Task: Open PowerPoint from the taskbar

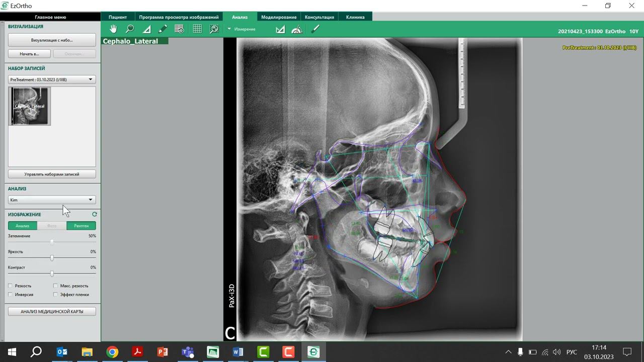Action: click(x=163, y=352)
